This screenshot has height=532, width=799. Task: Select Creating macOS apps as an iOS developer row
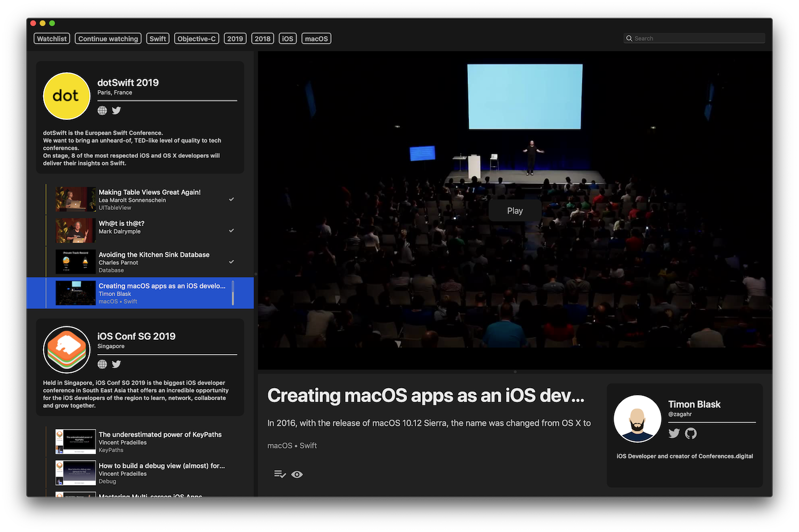tap(141, 293)
